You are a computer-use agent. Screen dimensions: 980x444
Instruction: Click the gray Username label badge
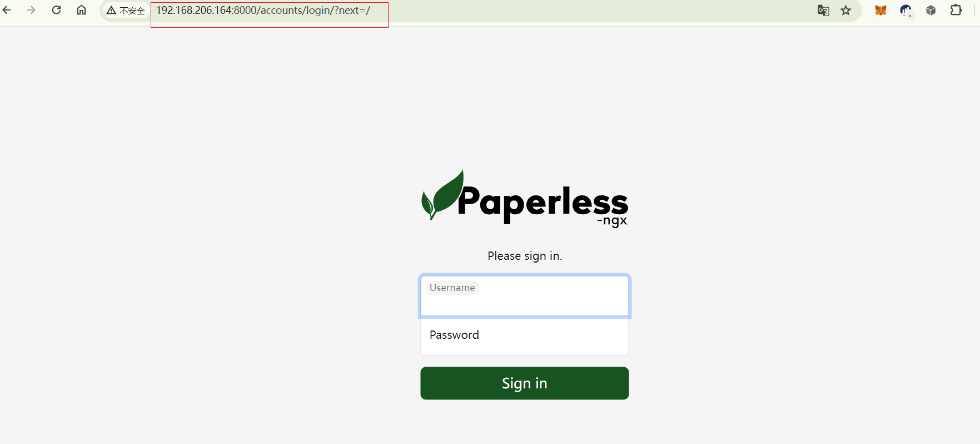452,288
